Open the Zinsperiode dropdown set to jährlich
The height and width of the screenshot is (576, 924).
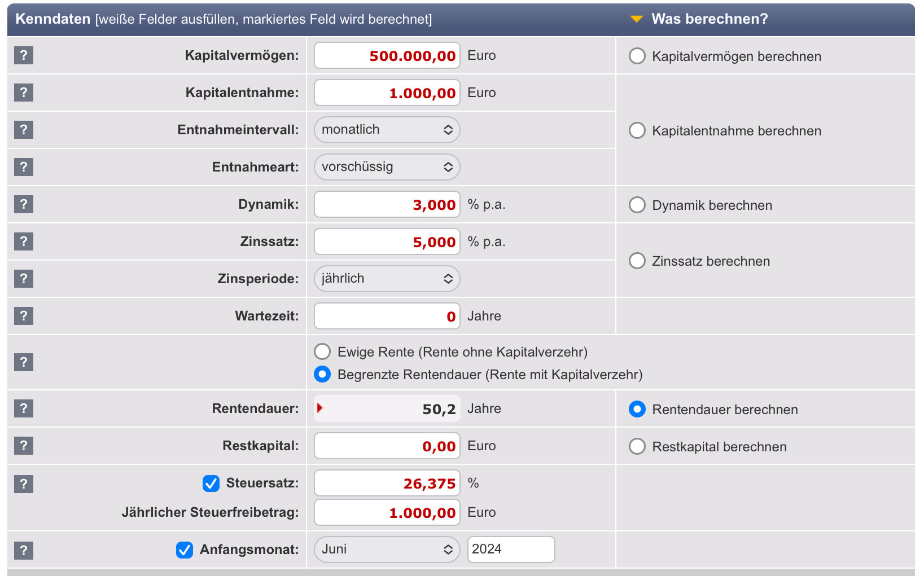387,279
